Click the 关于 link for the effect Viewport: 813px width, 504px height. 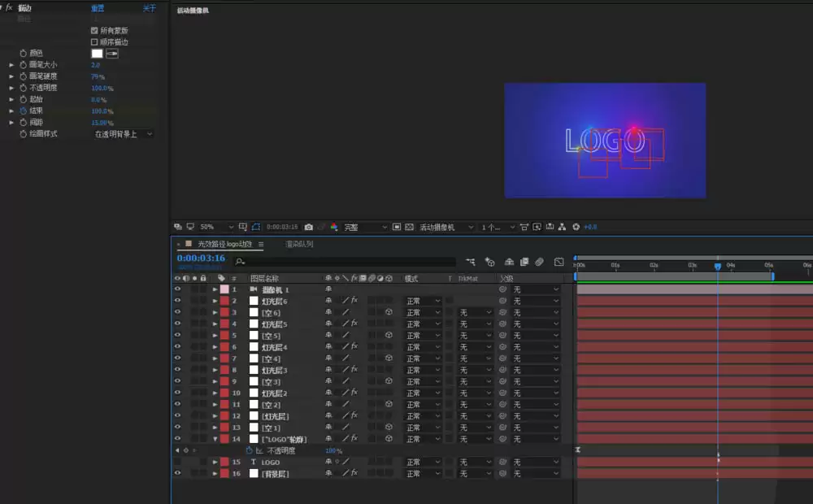click(150, 8)
